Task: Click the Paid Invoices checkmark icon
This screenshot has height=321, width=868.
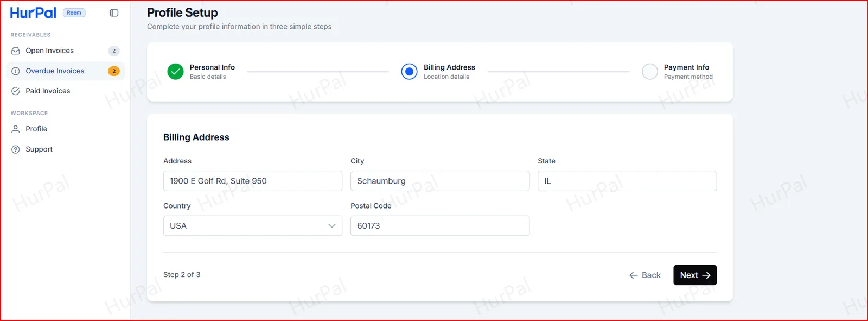Action: pyautogui.click(x=16, y=91)
